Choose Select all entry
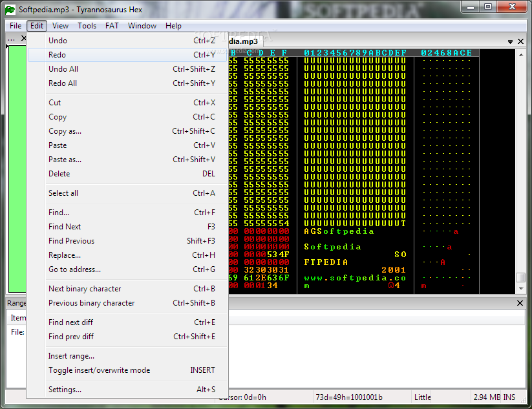This screenshot has width=532, height=409. coord(127,193)
